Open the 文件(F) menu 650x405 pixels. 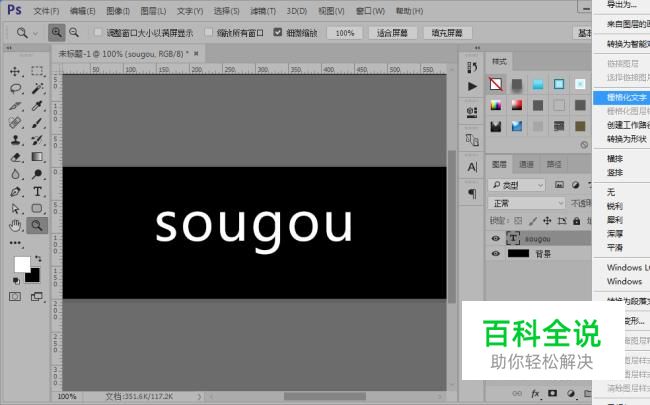click(46, 11)
